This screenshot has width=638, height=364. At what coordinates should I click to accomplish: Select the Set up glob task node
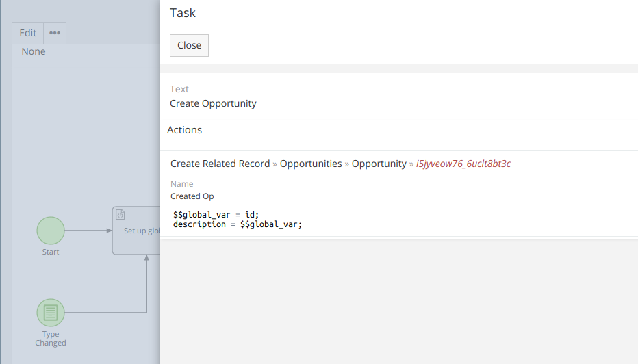pyautogui.click(x=137, y=231)
